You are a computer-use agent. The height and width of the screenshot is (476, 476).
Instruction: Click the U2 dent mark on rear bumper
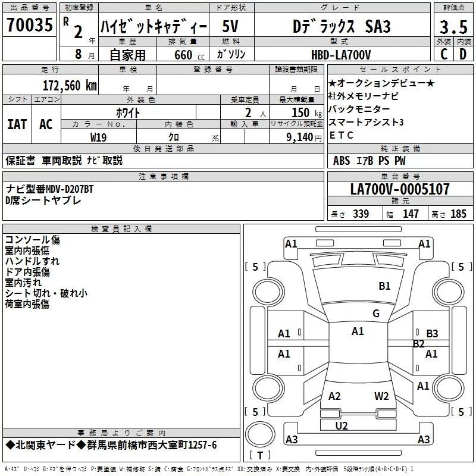[x=341, y=426]
